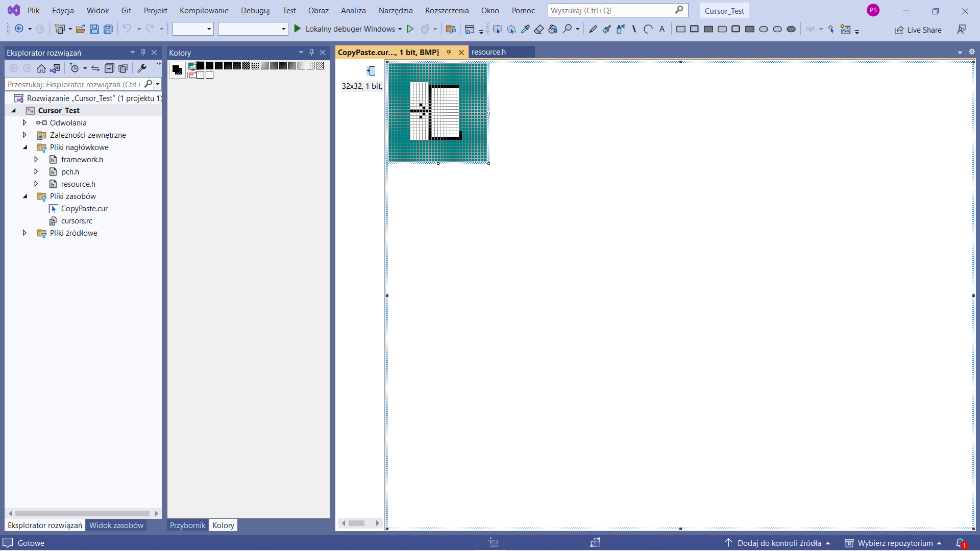Open the Magnifier zoom level dropdown
The width and height of the screenshot is (980, 551).
578,29
